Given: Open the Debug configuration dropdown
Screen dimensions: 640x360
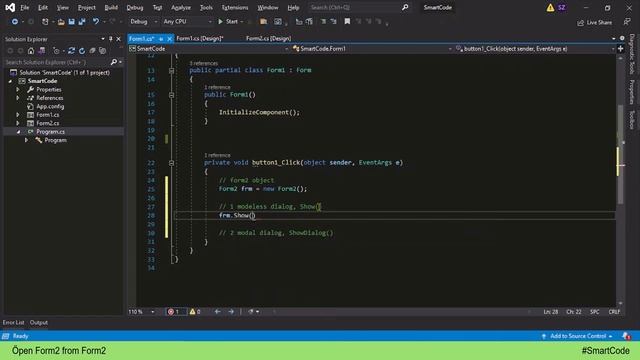Looking at the screenshot, I should [x=143, y=22].
